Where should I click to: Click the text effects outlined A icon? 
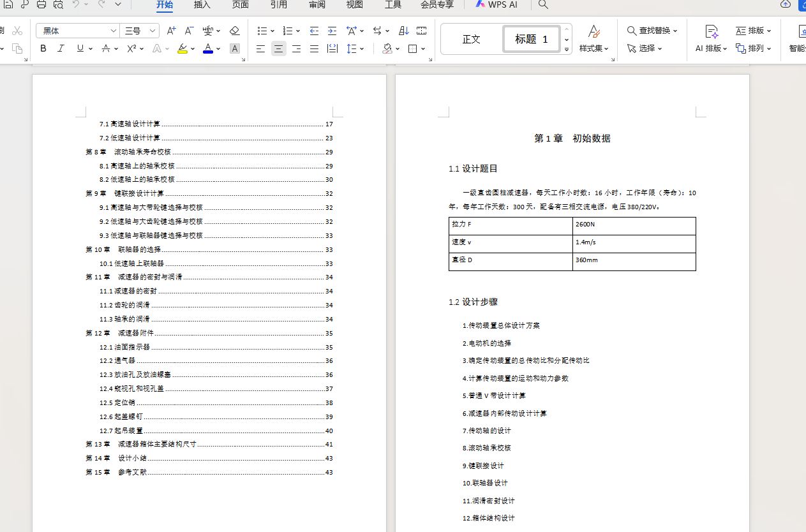tap(157, 48)
